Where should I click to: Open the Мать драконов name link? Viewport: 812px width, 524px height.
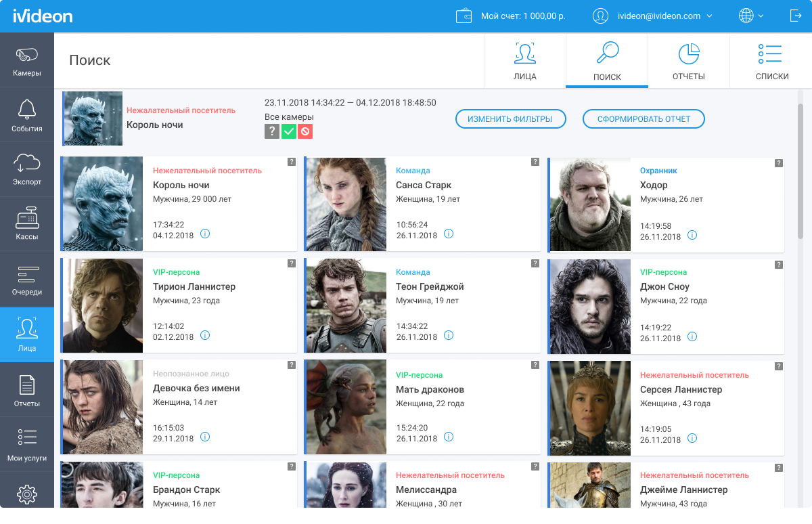click(x=430, y=389)
